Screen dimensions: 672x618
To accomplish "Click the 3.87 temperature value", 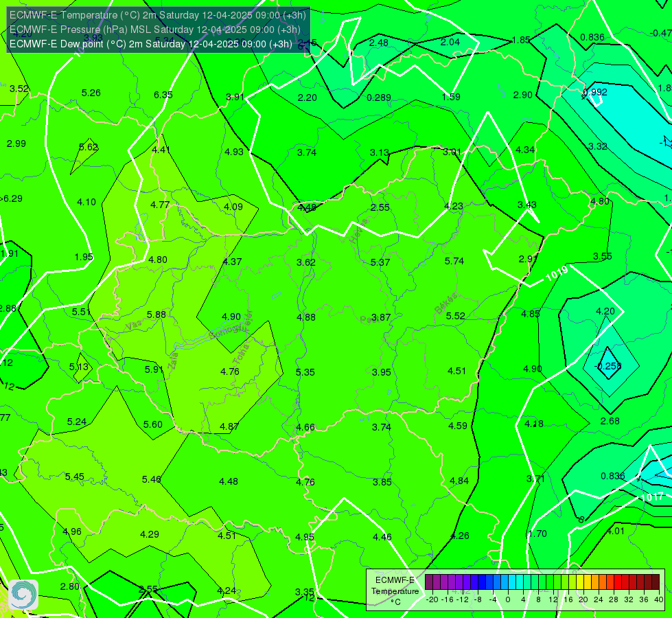I will tap(381, 317).
